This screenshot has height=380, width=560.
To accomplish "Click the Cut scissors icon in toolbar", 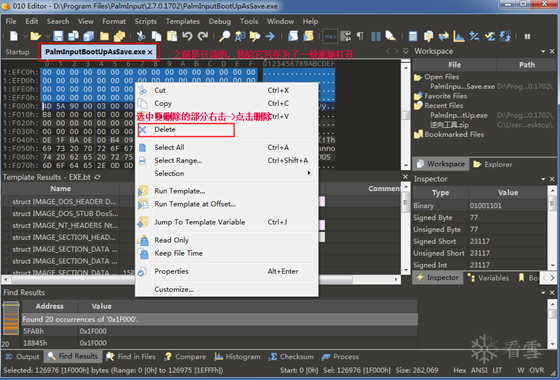I will [x=141, y=36].
